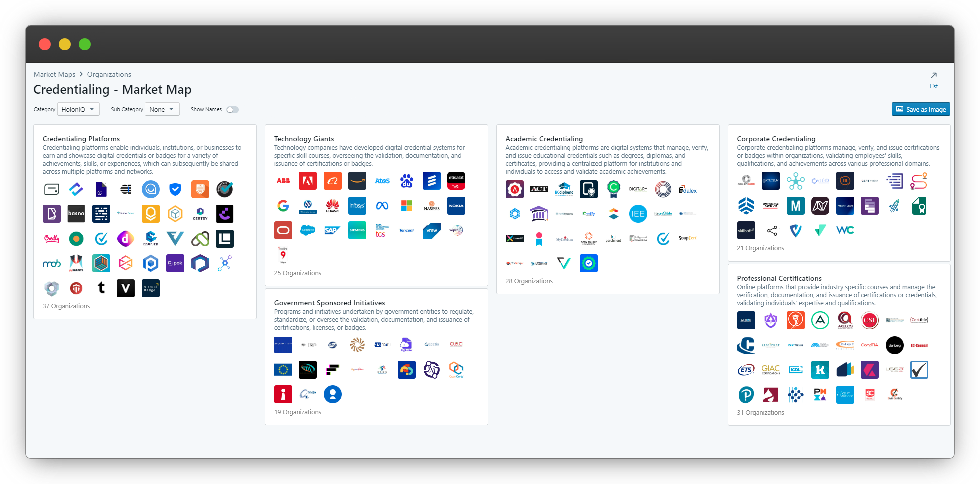The height and width of the screenshot is (484, 980).
Task: Open the ACT logo in Academic Credentialing
Action: point(539,189)
